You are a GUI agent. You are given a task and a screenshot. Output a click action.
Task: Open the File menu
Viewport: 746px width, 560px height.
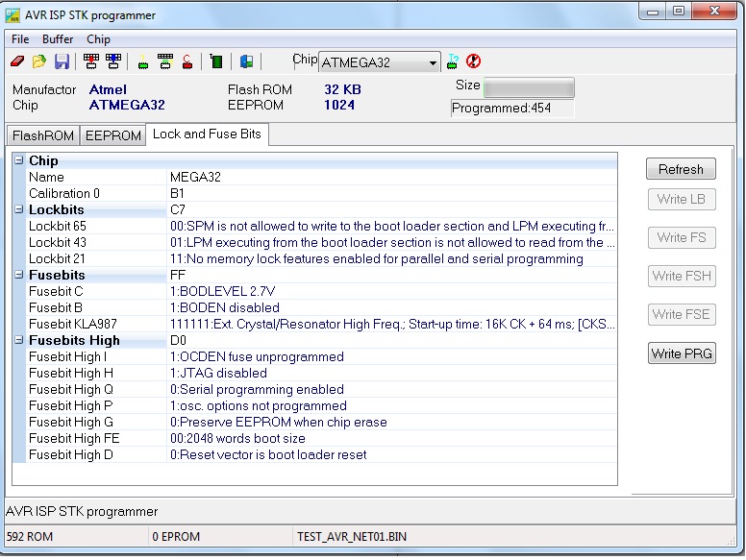tap(20, 39)
